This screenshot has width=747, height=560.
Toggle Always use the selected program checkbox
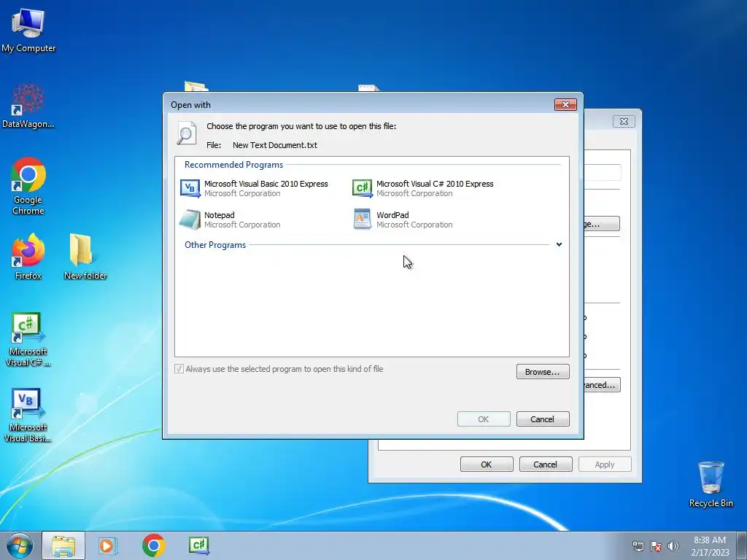click(179, 368)
